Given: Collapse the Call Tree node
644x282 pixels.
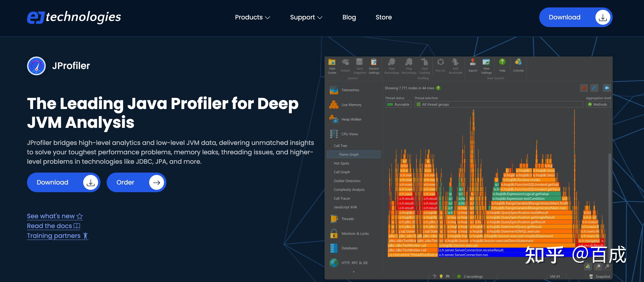Looking at the screenshot, I should (329, 146).
